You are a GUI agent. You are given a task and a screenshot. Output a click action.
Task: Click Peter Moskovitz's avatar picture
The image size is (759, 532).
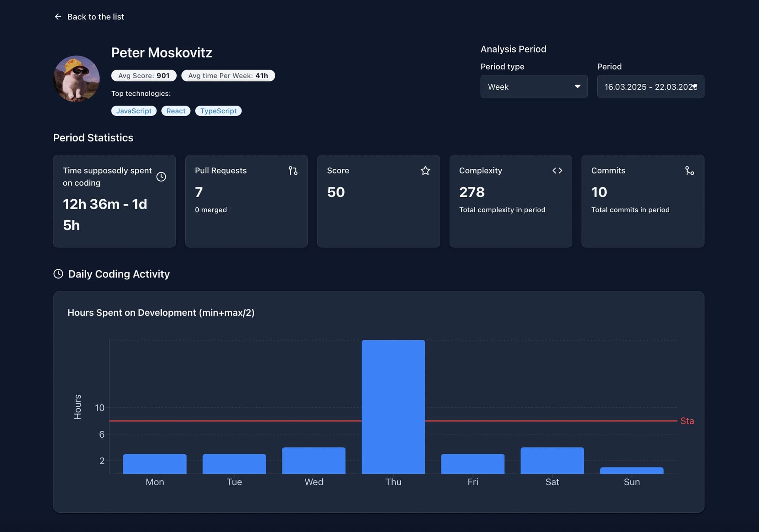pyautogui.click(x=76, y=79)
